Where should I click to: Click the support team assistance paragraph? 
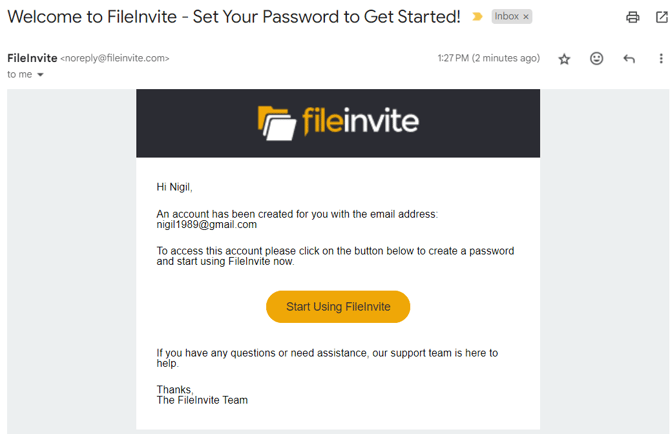327,358
